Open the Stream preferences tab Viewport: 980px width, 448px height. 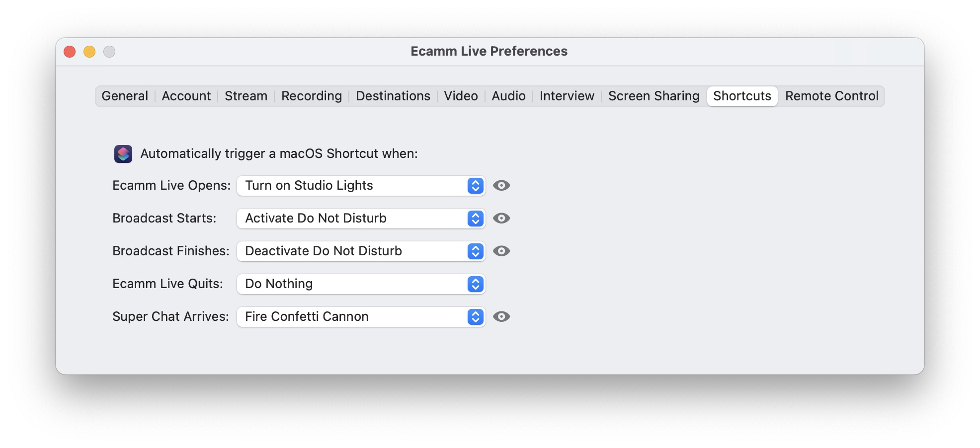(246, 96)
